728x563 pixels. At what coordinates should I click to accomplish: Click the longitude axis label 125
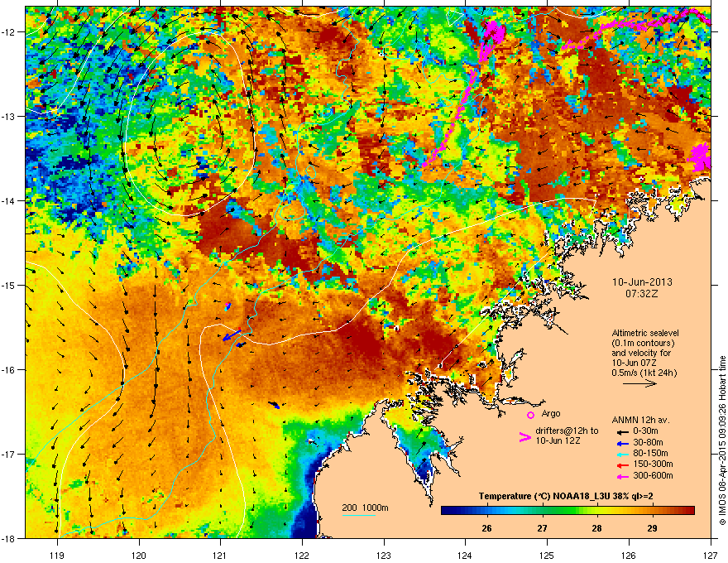547,555
